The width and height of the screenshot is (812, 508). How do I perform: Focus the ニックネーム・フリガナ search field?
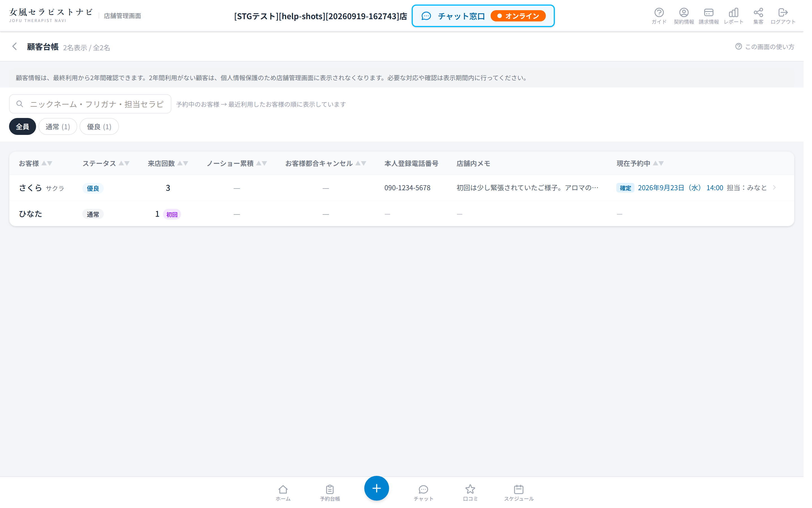[x=90, y=104]
